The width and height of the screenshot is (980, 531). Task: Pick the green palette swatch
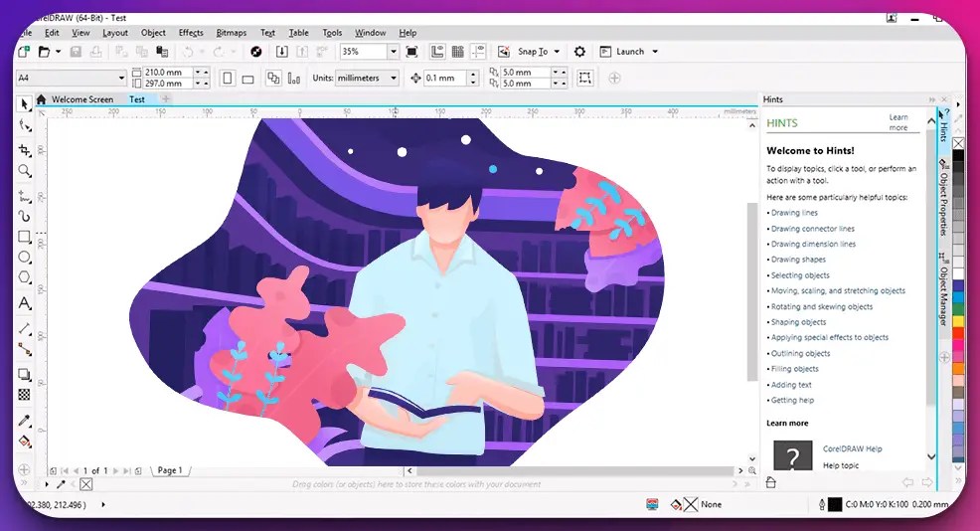point(957,309)
